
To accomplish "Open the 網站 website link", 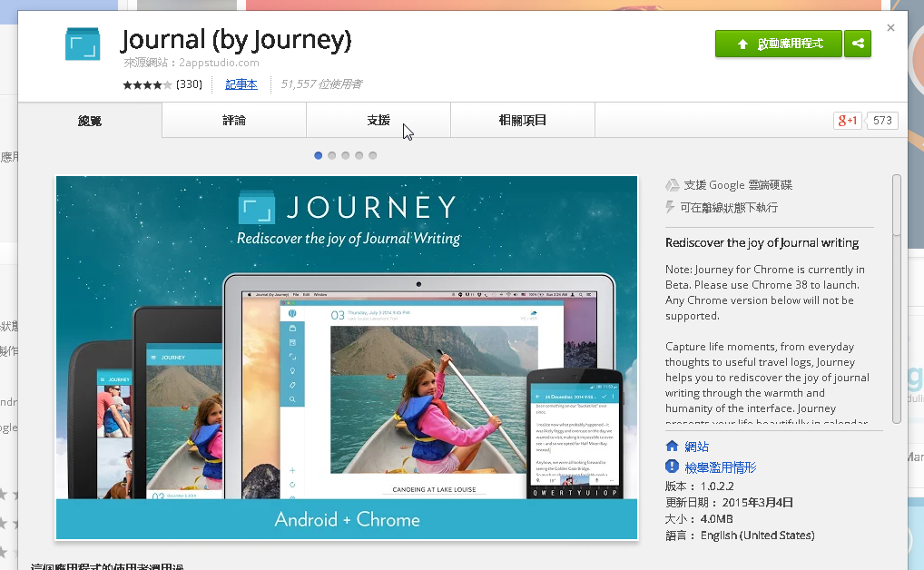I will coord(696,447).
